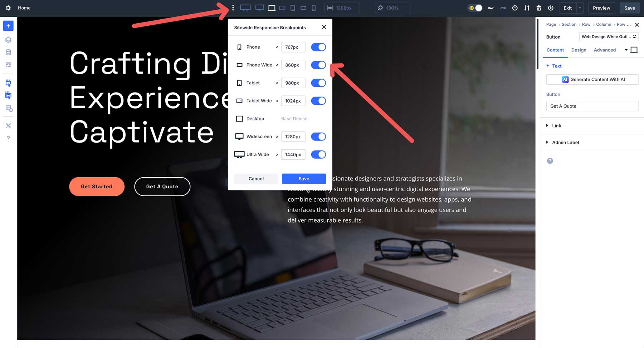644x348 pixels.
Task: Toggle the light/dark mode switch
Action: (475, 8)
